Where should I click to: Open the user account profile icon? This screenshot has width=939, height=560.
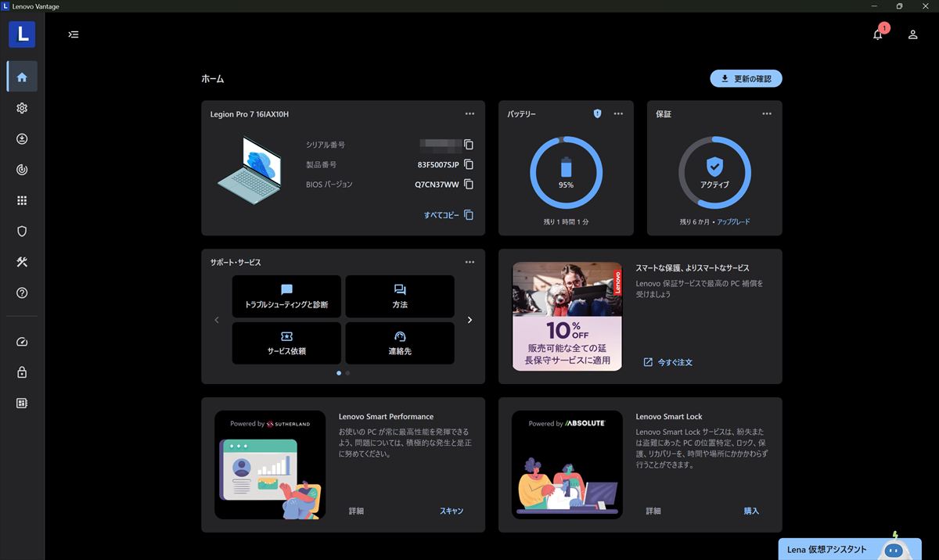(x=912, y=34)
